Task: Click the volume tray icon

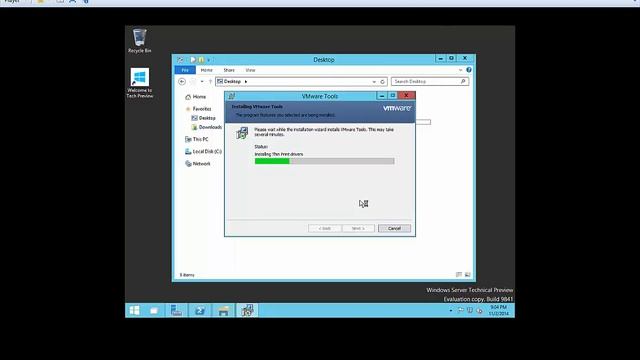Action: pos(480,311)
